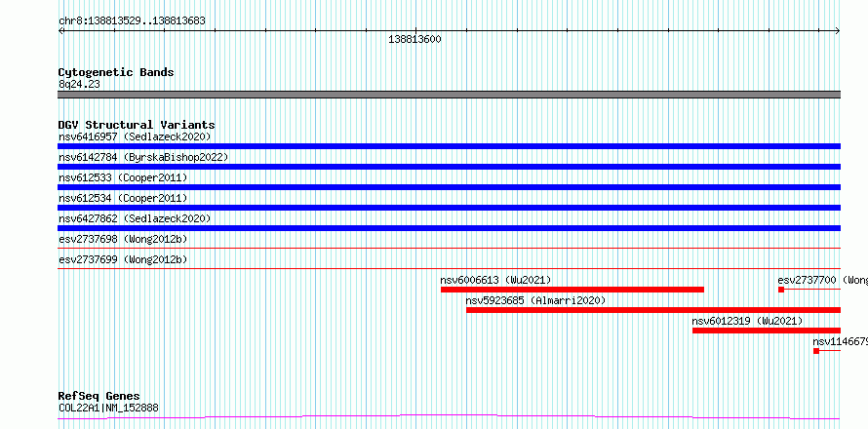The width and height of the screenshot is (868, 429).
Task: Select the nsv6006613 (Wu2021) label
Action: coord(496,280)
